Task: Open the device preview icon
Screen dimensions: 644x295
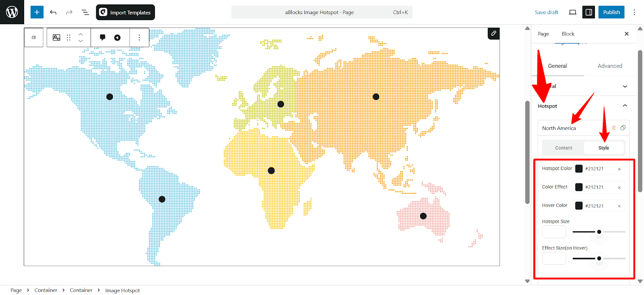Action: pos(572,12)
